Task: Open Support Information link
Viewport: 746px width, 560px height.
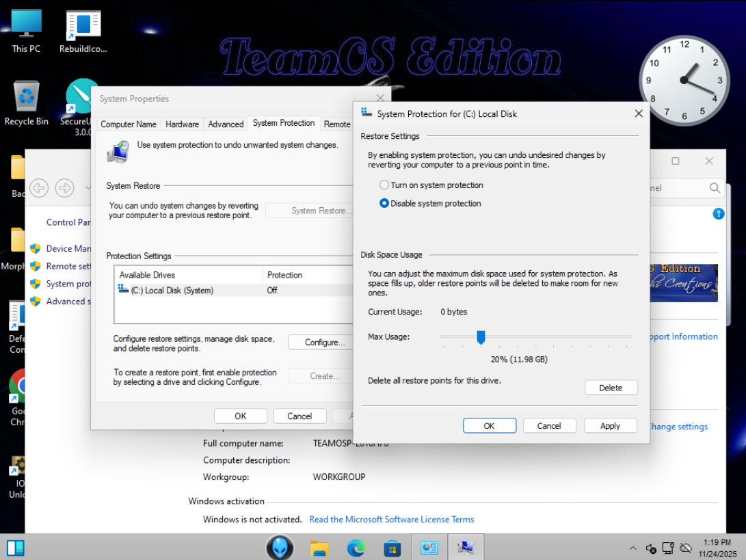Action: [x=684, y=336]
